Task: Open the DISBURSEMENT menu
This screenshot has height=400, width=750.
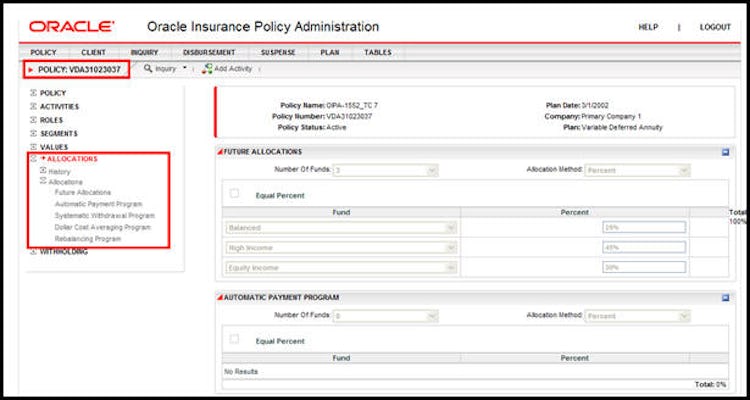Action: tap(209, 53)
